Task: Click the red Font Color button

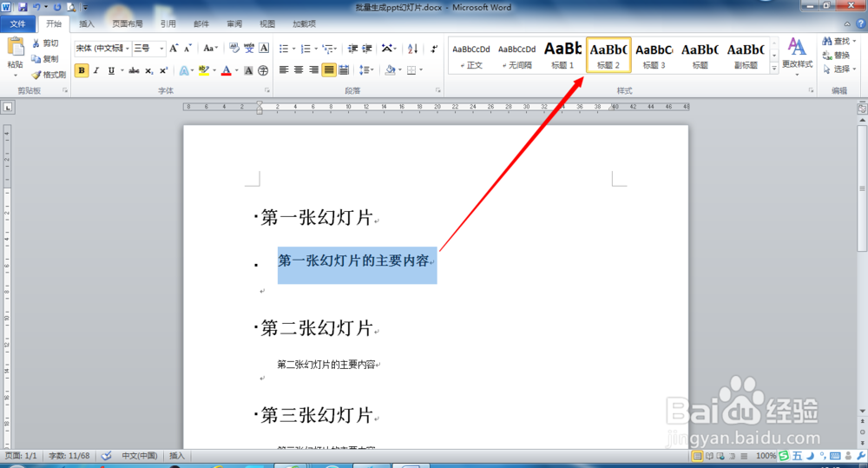Action: [226, 70]
